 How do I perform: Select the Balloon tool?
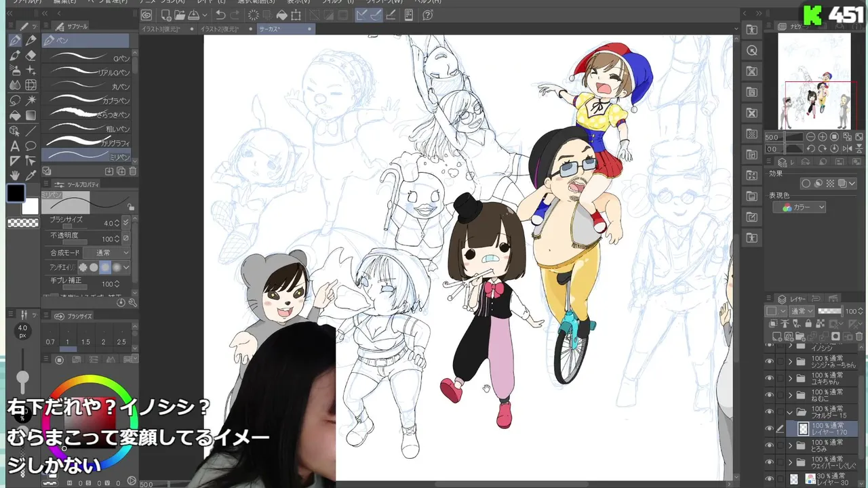tap(31, 146)
